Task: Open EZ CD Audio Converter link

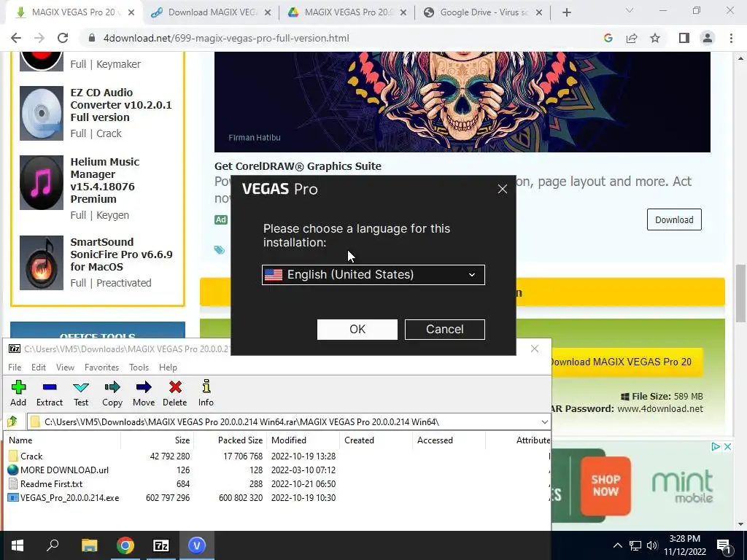Action: click(121, 105)
